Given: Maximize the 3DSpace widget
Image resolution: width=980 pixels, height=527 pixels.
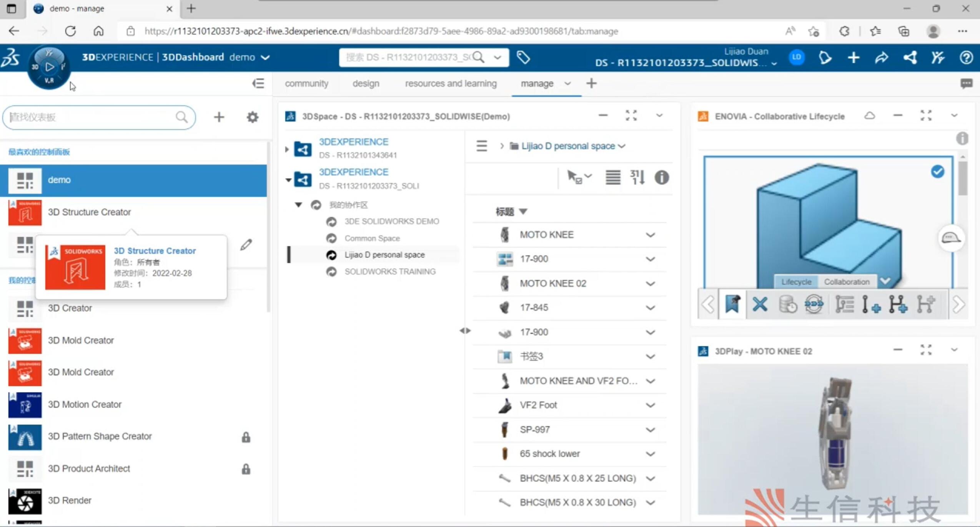Looking at the screenshot, I should 631,115.
